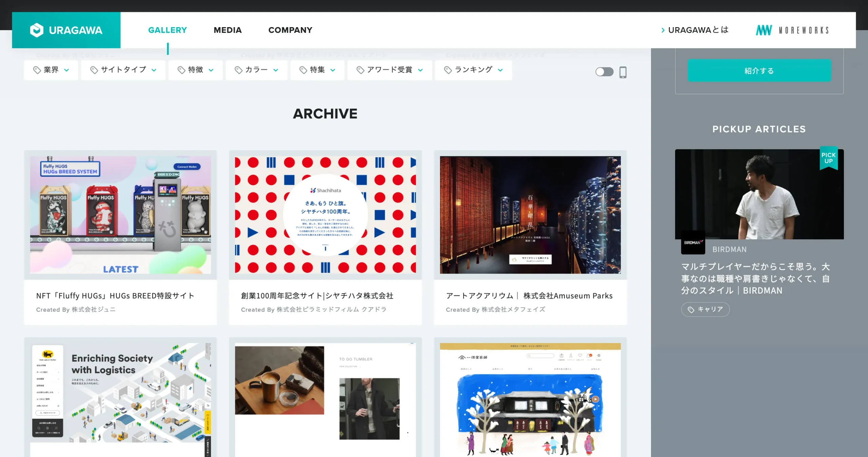The width and height of the screenshot is (868, 457).
Task: Click the tag icon next to カラー
Action: 238,70
